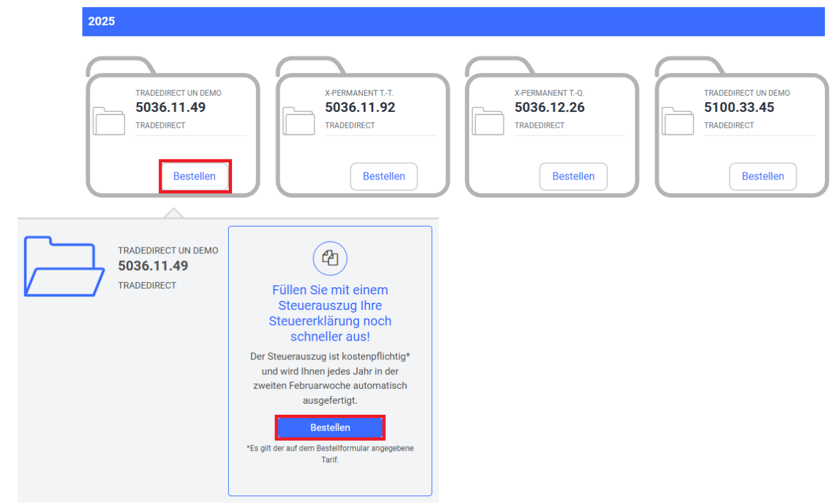Click the tariff footnote below the blue button
This screenshot has height=504, width=834.
point(330,454)
